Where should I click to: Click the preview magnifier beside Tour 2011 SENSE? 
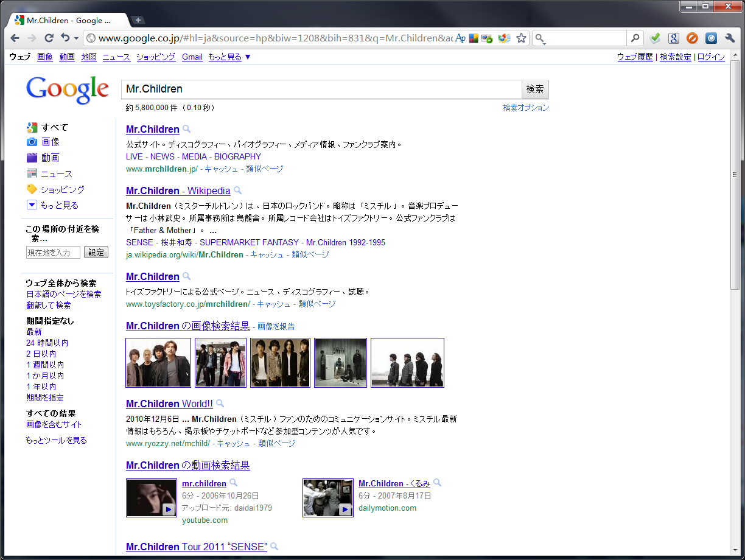tap(275, 547)
